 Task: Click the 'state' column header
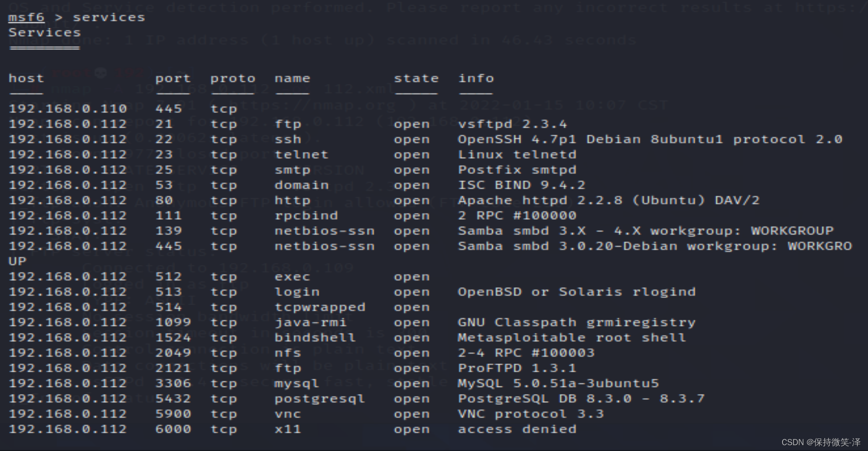click(x=416, y=78)
